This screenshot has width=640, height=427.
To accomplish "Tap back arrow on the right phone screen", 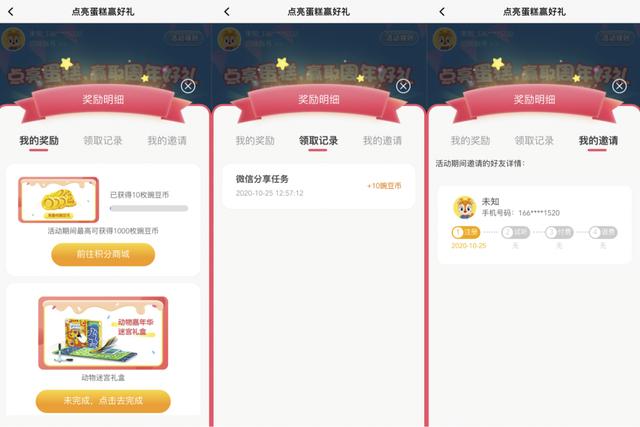I will pos(442,12).
